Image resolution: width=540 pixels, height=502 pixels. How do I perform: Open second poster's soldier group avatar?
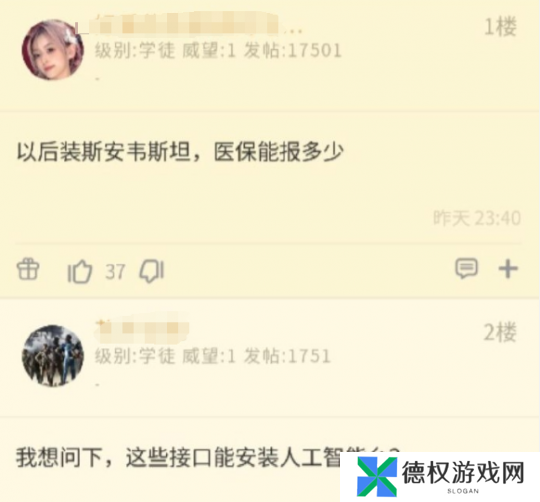pyautogui.click(x=53, y=355)
